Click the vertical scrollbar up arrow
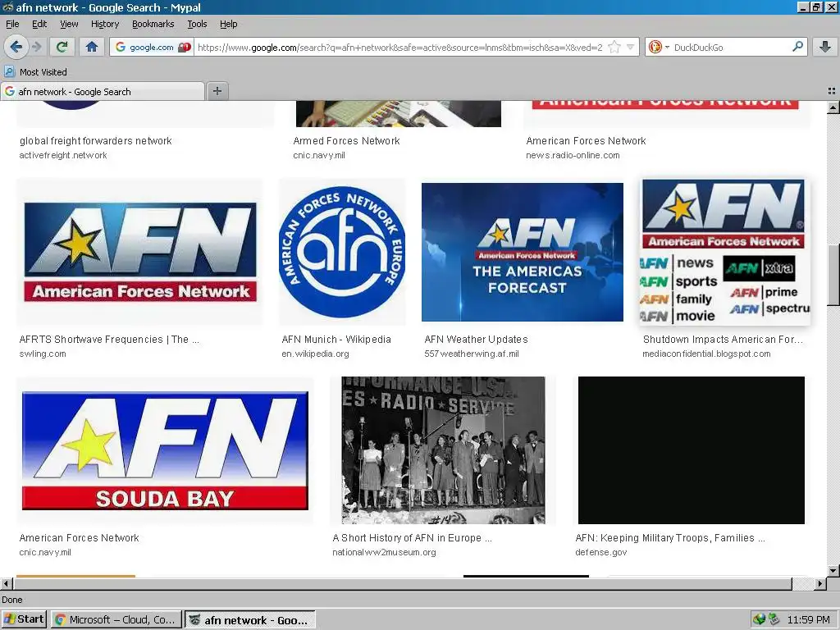 833,107
